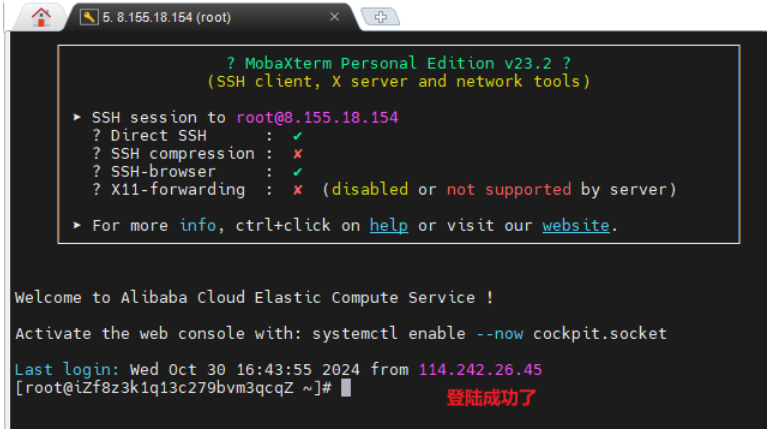Screen dimensions: 768x429
Task: Click the '--now' option text
Action: pyautogui.click(x=500, y=334)
